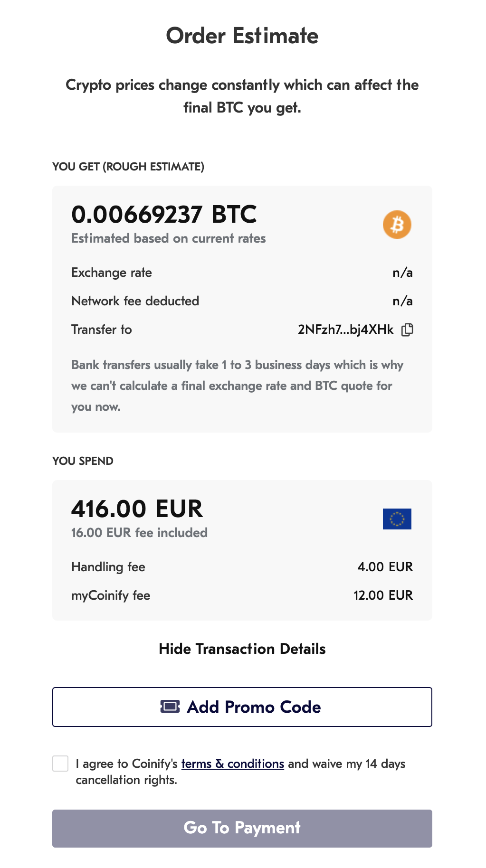Click the Exchange rate n/a value
The image size is (486, 868).
tap(402, 273)
